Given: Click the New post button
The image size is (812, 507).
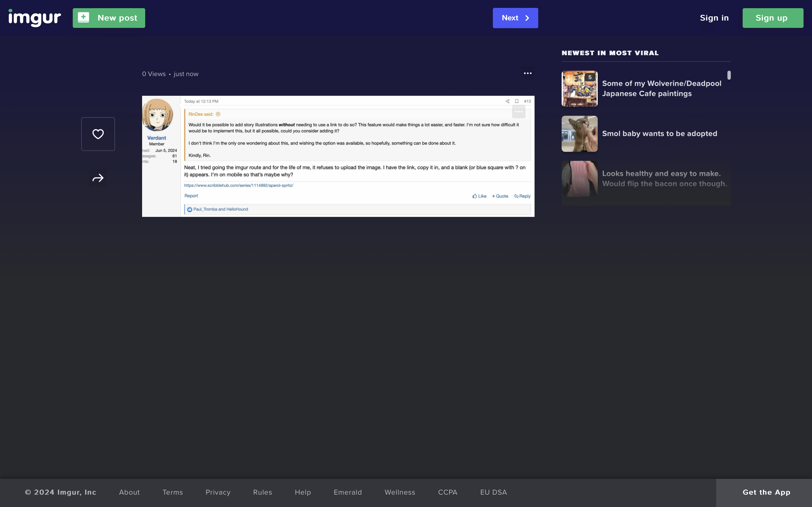Looking at the screenshot, I should tap(109, 18).
